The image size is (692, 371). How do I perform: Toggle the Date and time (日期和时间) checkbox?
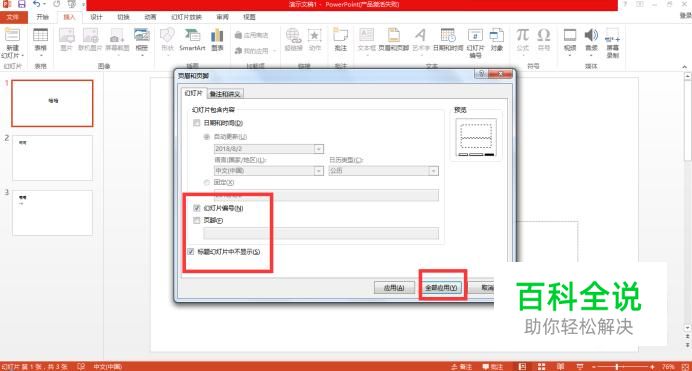click(197, 123)
